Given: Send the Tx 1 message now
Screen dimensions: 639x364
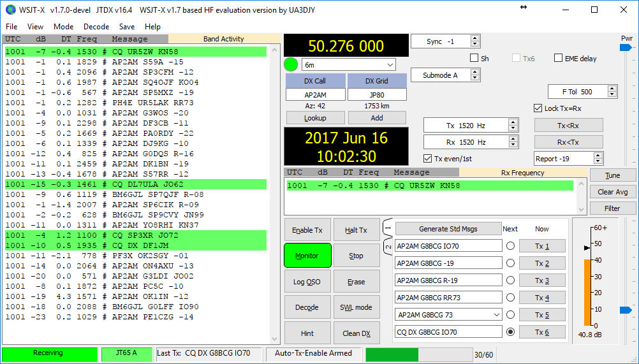Looking at the screenshot, I should point(542,246).
